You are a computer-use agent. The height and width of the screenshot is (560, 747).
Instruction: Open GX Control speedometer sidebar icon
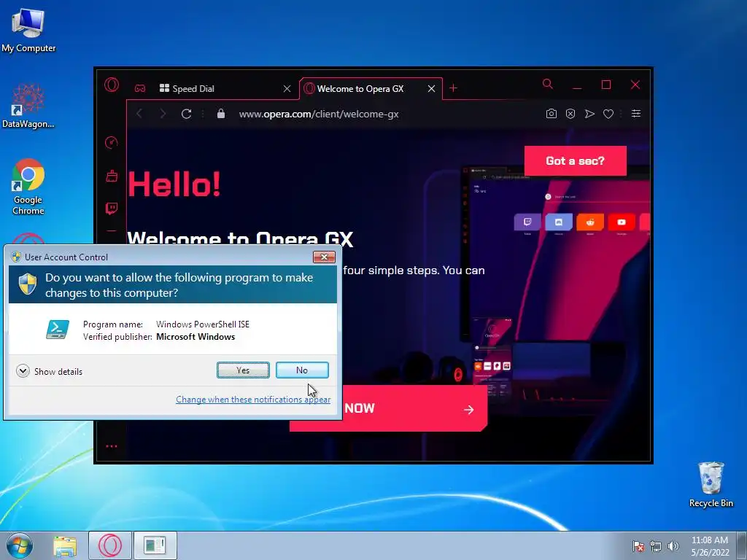(112, 142)
